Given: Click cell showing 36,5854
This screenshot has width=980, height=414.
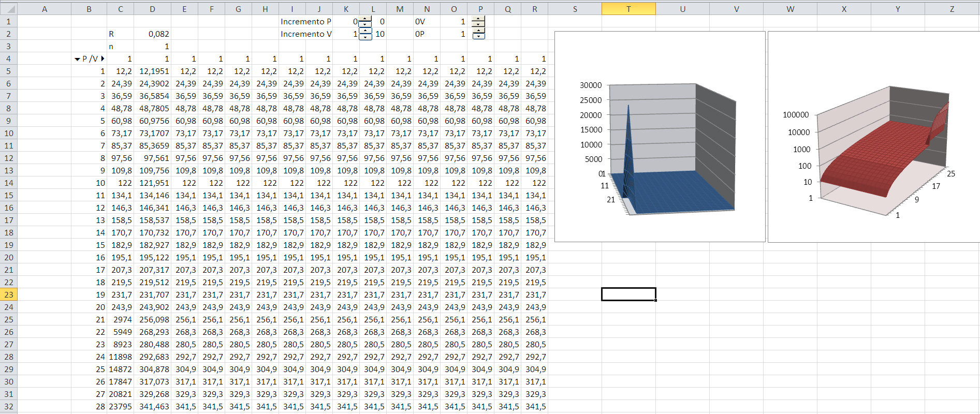Looking at the screenshot, I should coord(152,96).
